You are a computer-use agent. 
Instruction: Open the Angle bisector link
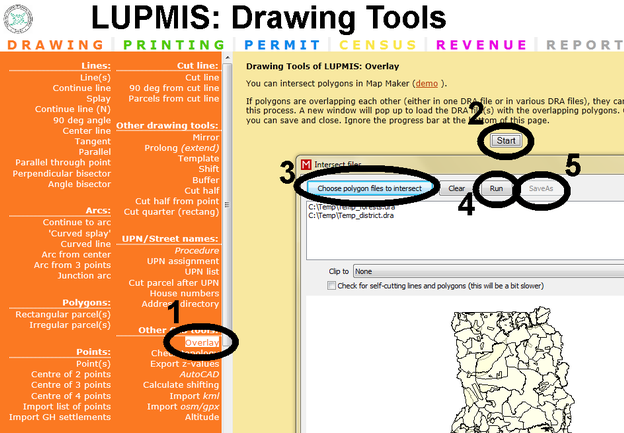(x=79, y=184)
